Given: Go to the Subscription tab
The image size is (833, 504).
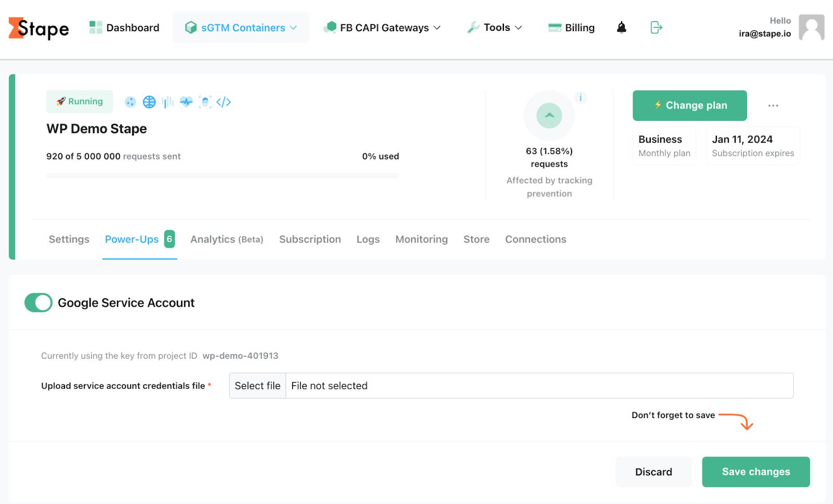Looking at the screenshot, I should point(310,239).
